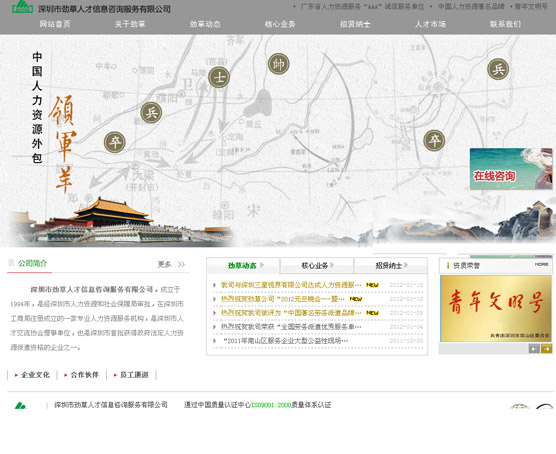Click the next arrow under certificate image

pyautogui.click(x=546, y=349)
